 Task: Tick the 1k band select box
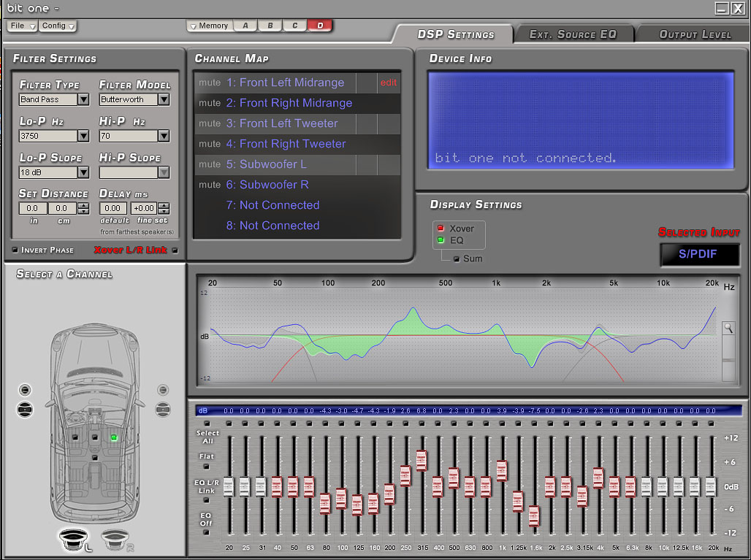pyautogui.click(x=502, y=423)
